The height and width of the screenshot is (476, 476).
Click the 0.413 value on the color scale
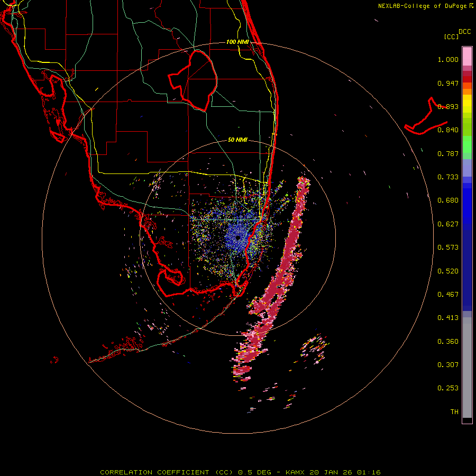[x=448, y=318]
